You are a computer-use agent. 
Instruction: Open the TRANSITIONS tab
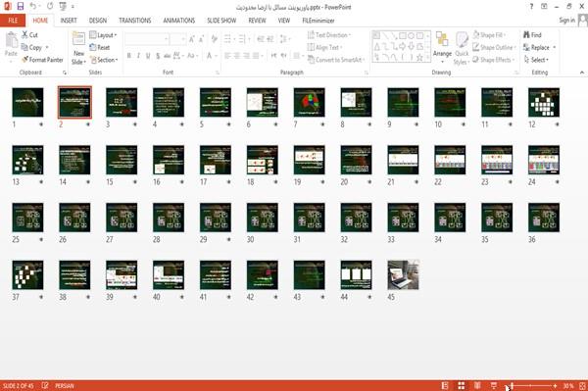coord(135,21)
